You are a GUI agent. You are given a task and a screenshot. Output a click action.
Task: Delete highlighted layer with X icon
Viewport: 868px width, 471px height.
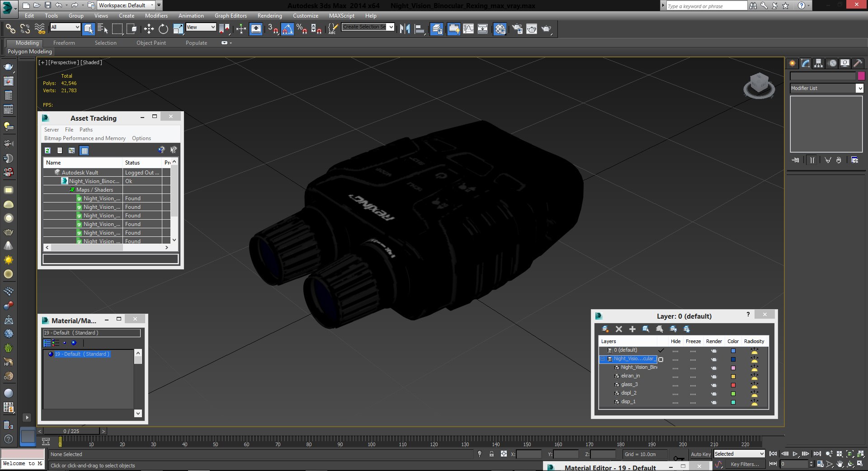(x=619, y=329)
